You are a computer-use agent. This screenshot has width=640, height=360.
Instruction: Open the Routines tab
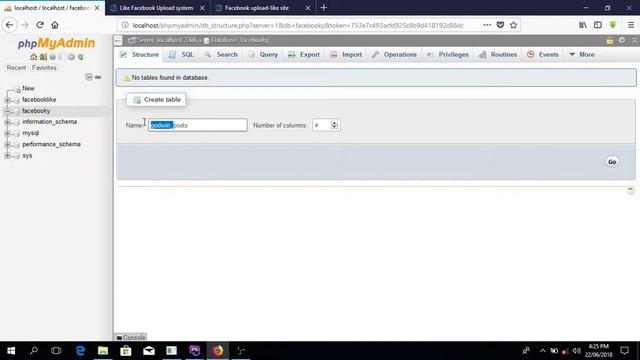(498, 55)
